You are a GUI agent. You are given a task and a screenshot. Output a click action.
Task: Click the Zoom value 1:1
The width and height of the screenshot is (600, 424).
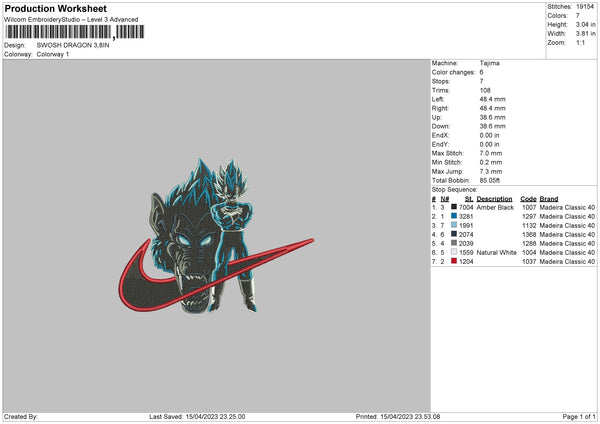pyautogui.click(x=580, y=42)
